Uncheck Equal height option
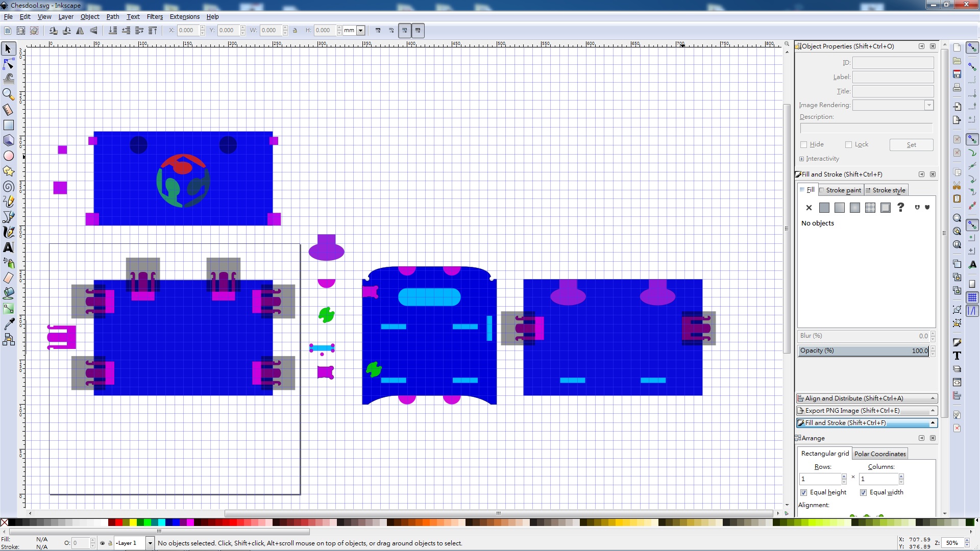Viewport: 980px width, 551px height. pos(804,493)
